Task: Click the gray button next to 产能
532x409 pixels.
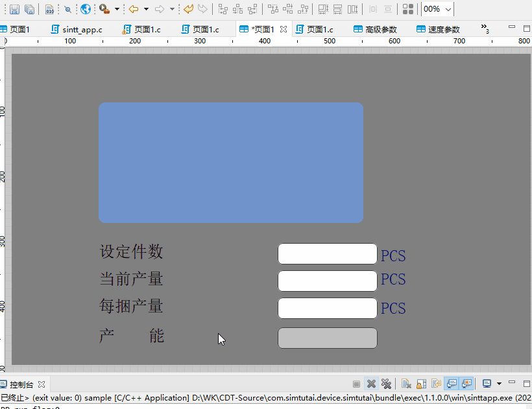Action: (327, 338)
